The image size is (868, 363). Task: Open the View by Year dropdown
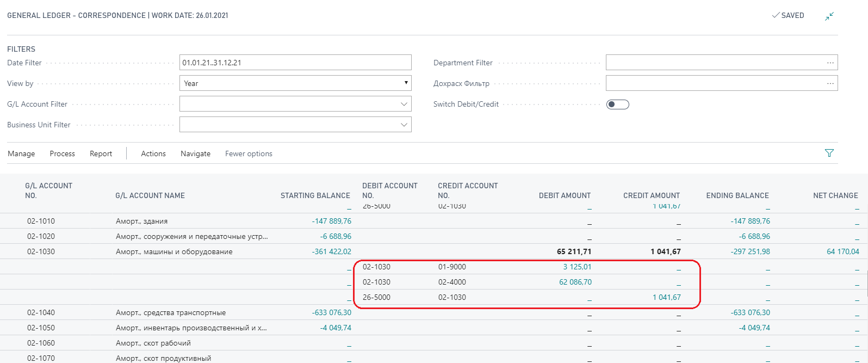[295, 83]
